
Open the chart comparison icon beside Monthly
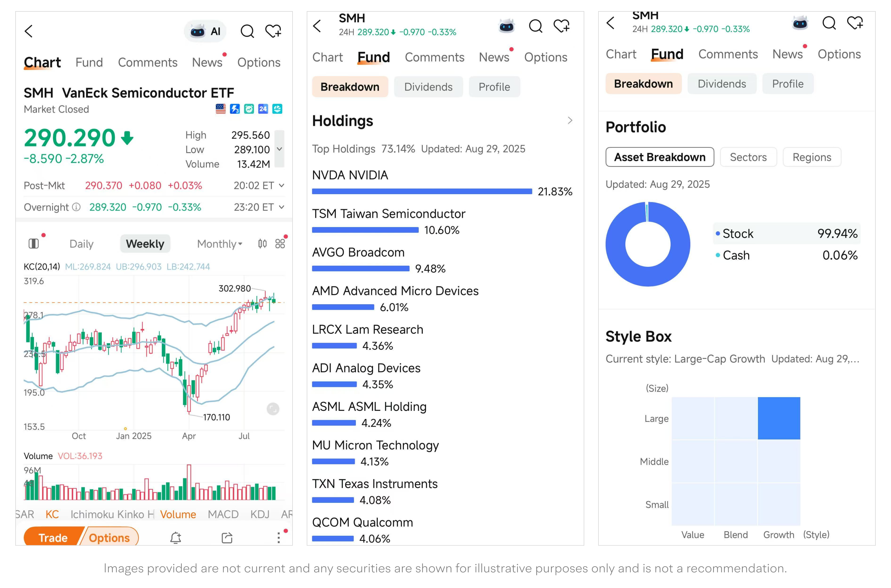[262, 243]
